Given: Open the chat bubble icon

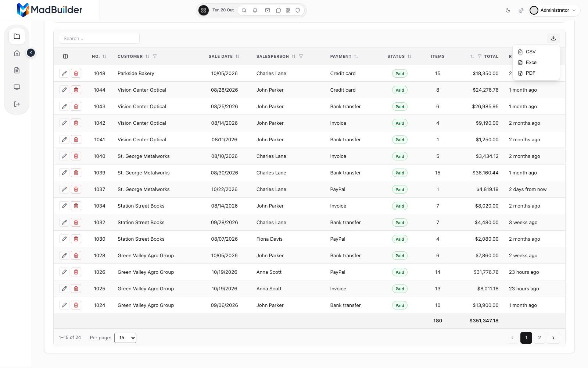Looking at the screenshot, I should point(279,10).
